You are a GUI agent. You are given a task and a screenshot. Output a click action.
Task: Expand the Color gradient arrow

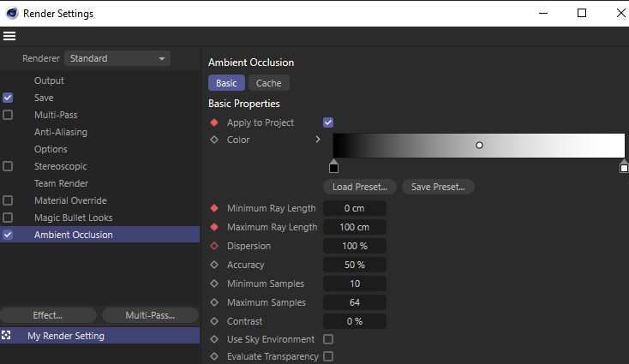pos(318,139)
